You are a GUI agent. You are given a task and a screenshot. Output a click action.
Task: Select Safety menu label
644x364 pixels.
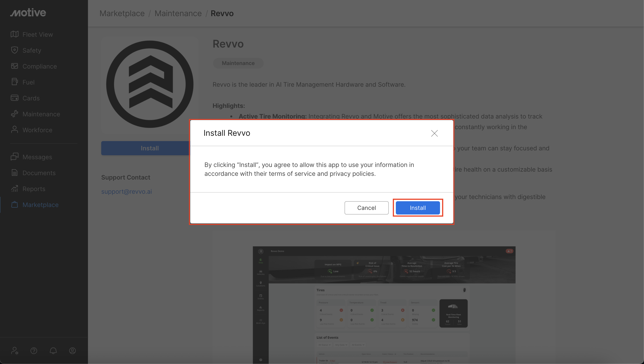click(32, 50)
